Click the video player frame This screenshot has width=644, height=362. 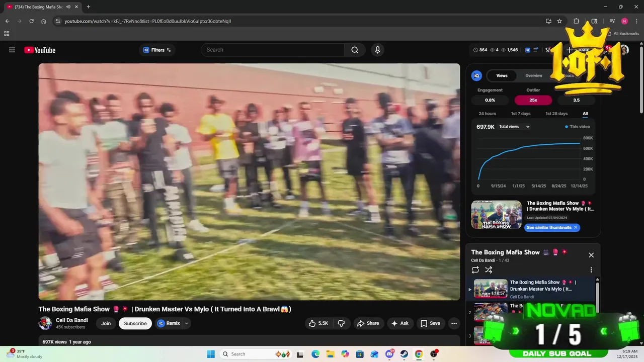click(x=249, y=182)
